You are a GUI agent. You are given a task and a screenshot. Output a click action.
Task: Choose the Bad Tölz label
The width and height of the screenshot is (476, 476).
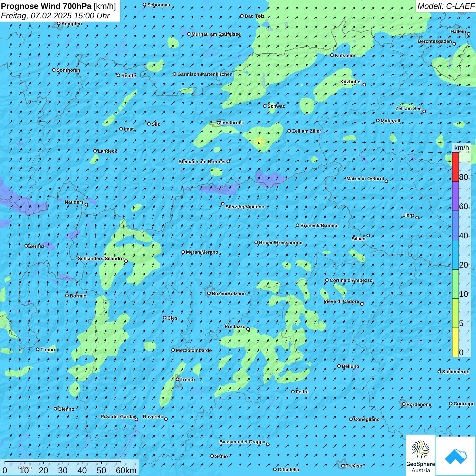click(x=254, y=16)
